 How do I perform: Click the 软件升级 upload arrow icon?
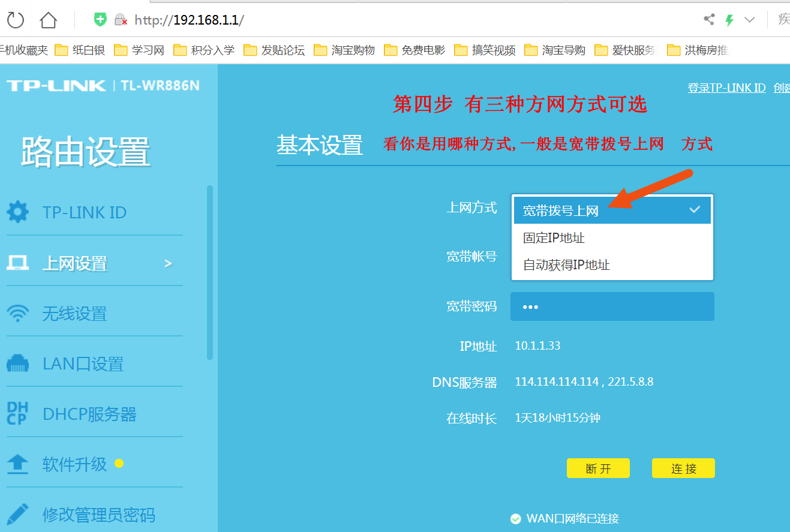click(x=17, y=464)
